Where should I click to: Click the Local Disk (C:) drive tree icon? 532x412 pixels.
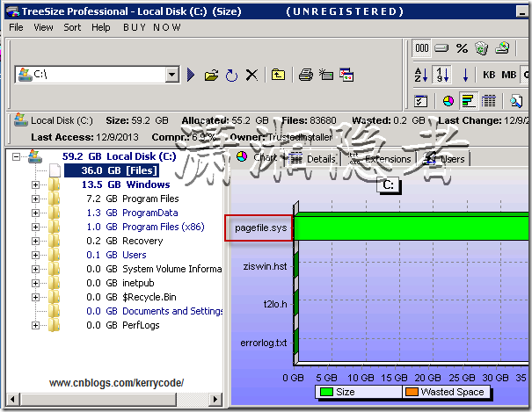(x=34, y=156)
